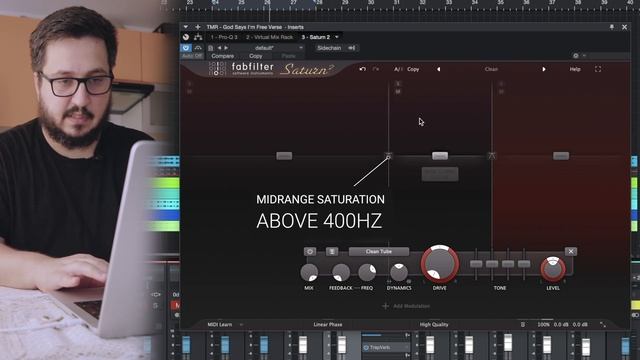Toggle the A/B comparison state

click(x=398, y=69)
